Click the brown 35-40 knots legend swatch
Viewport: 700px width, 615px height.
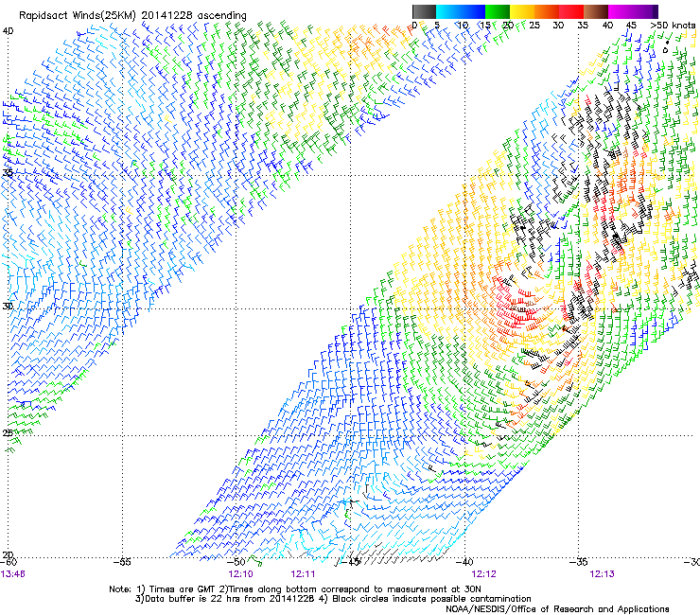pyautogui.click(x=596, y=11)
